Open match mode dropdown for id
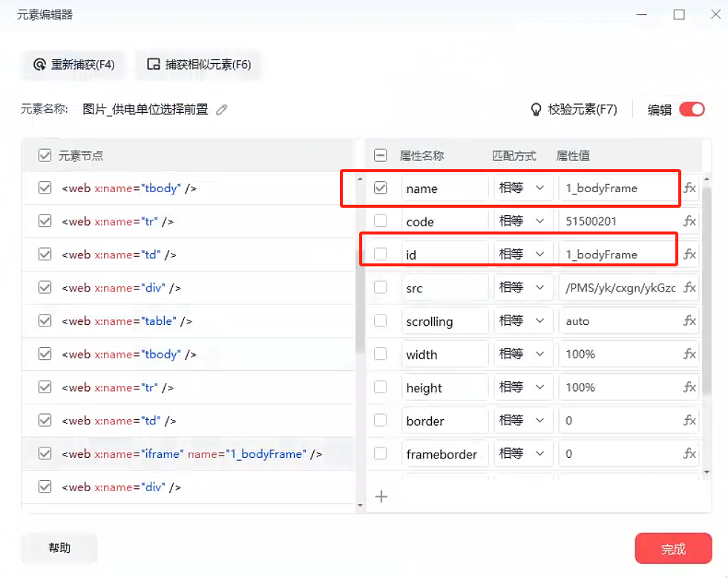 [523, 254]
